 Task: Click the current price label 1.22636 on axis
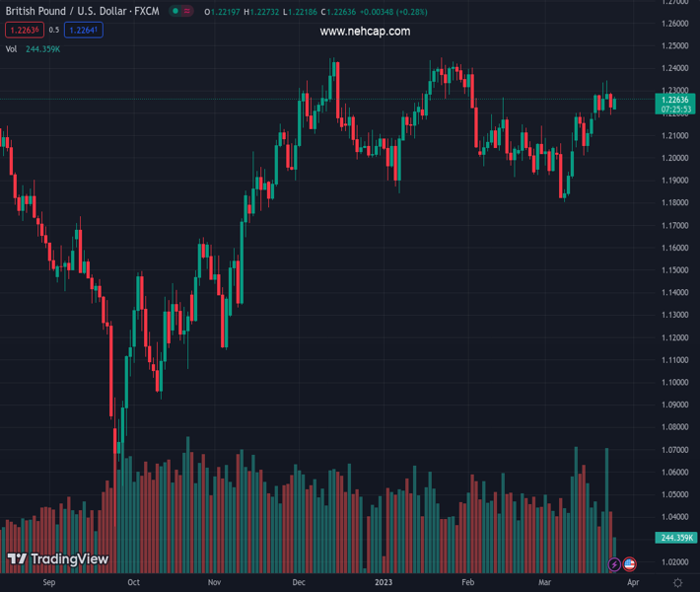coord(675,100)
